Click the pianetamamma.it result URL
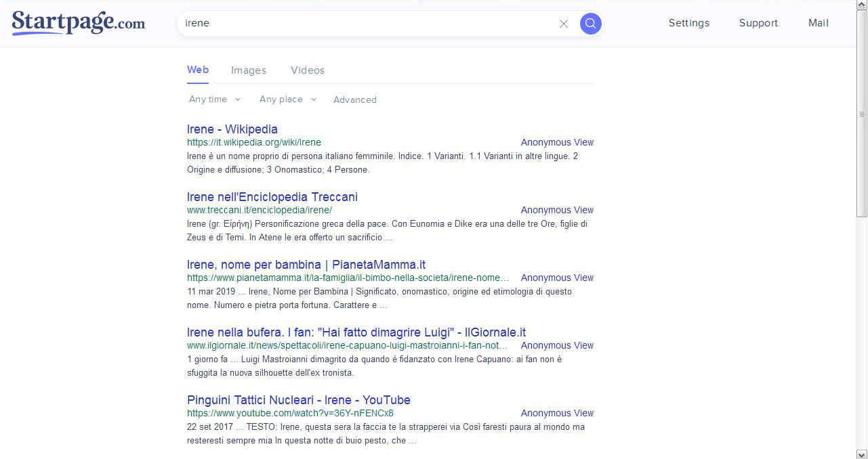868x459 pixels. coord(348,278)
